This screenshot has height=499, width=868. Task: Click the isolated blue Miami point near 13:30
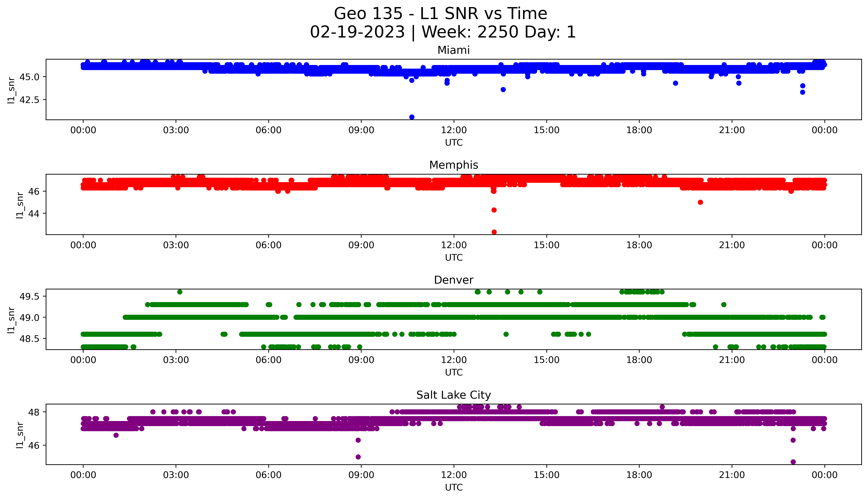tap(503, 90)
